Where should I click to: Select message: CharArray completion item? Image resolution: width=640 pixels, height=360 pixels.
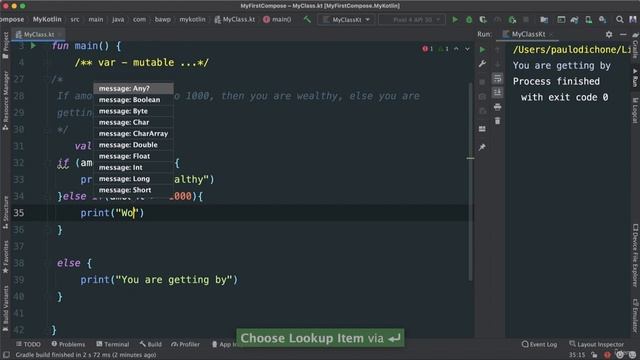point(133,133)
